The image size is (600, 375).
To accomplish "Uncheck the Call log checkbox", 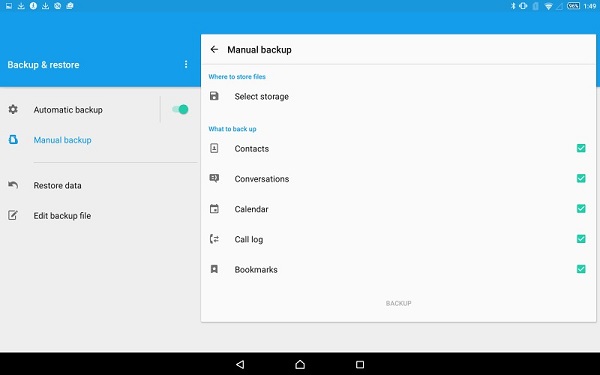I will coord(581,239).
